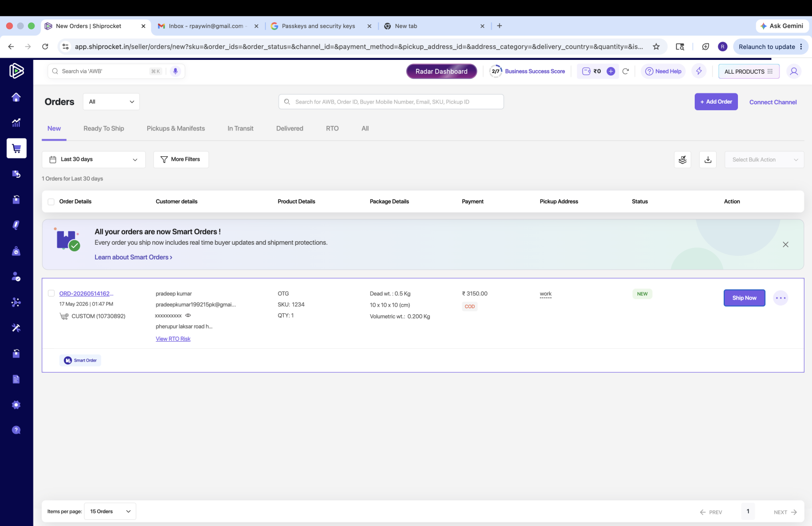Viewport: 812px width, 526px height.
Task: Click Ask Gemini in the browser
Action: pos(782,26)
